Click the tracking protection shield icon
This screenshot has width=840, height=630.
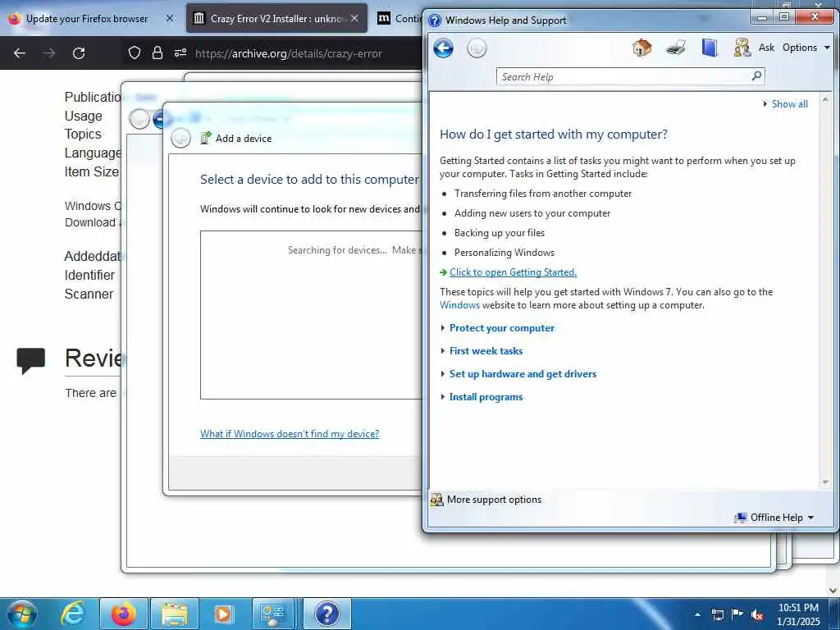tap(135, 52)
